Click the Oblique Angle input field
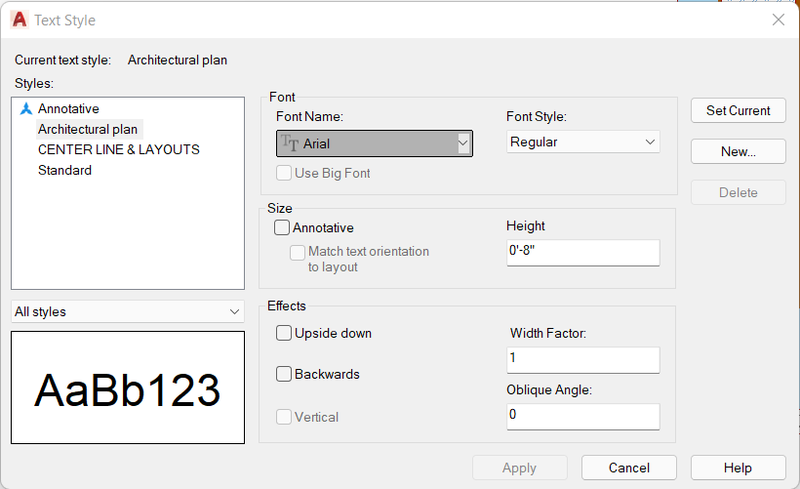 point(583,417)
